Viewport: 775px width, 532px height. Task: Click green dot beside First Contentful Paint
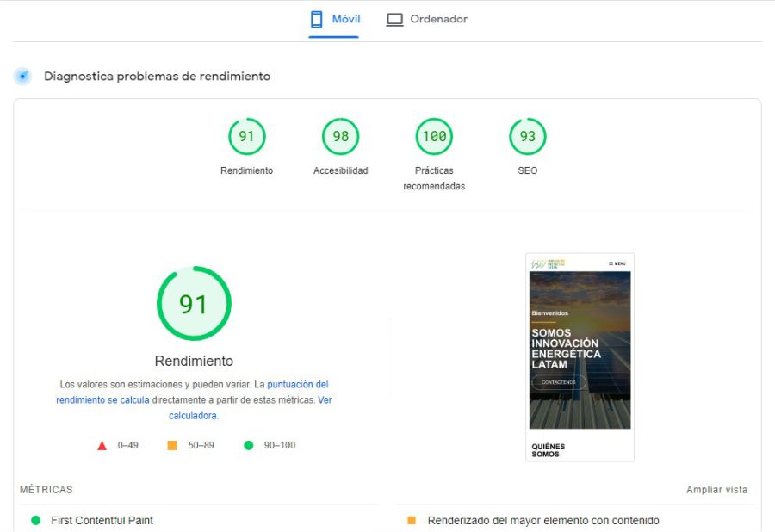point(36,520)
